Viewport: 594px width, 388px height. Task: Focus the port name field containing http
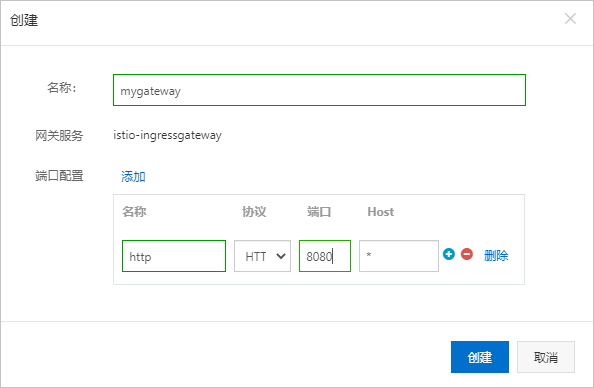(x=174, y=256)
